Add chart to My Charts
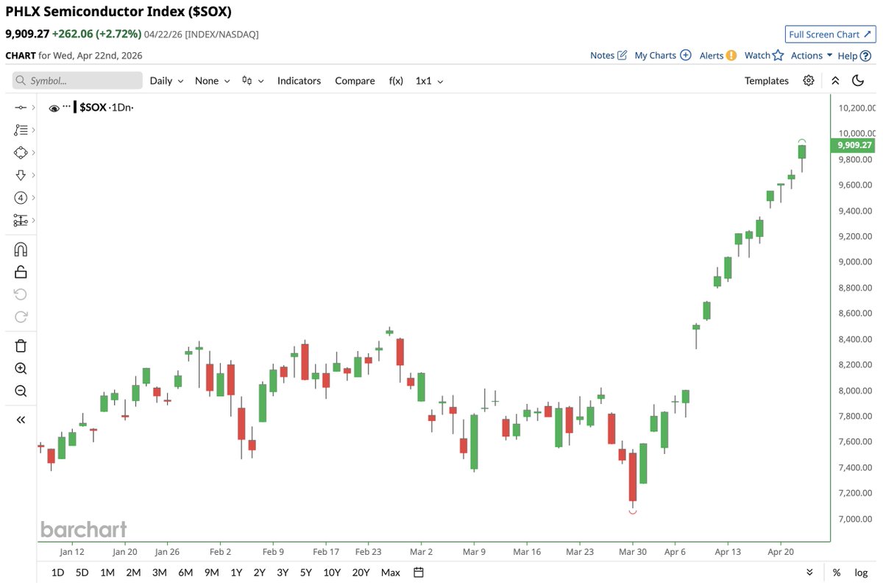The image size is (883, 588). pos(663,55)
